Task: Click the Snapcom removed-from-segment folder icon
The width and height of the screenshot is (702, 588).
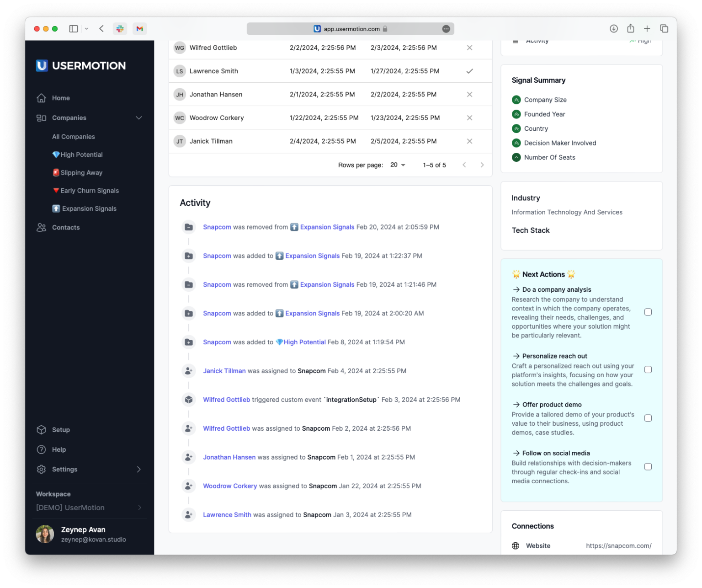Action: pos(189,227)
